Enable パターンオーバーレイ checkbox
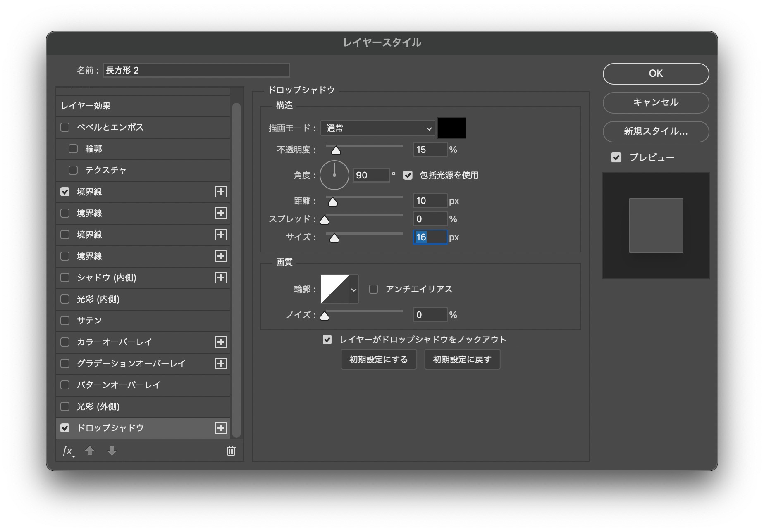Viewport: 764px width, 532px height. click(x=65, y=385)
